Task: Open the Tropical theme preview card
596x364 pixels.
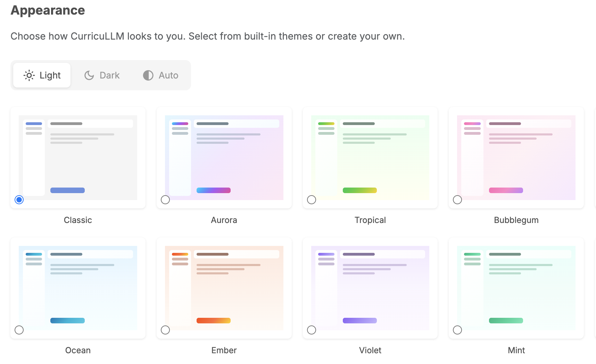Action: click(370, 157)
